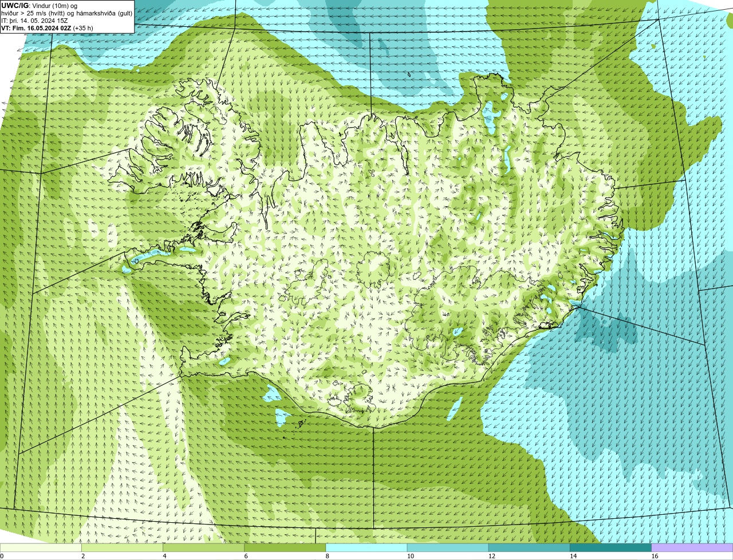
Task: Click the 2–4 m/s light green legend swatch
Action: [123, 548]
